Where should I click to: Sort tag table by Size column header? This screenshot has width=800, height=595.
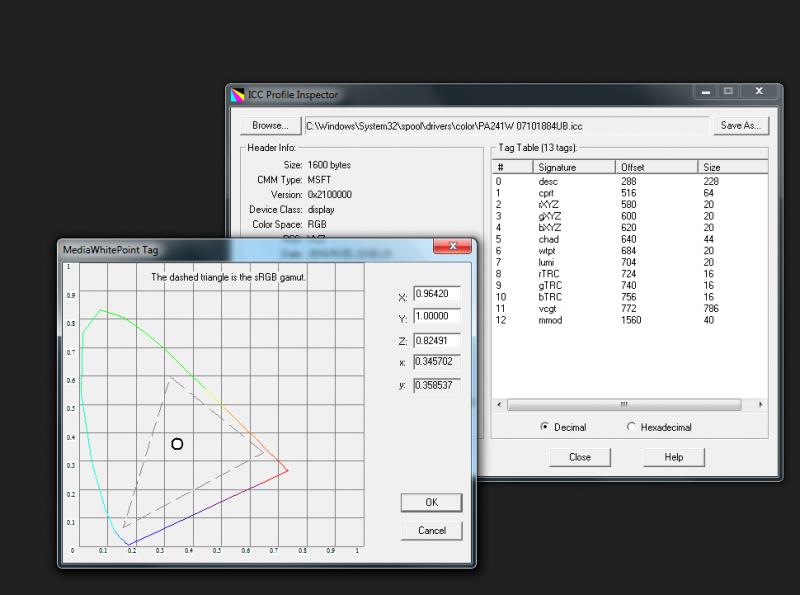[733, 167]
